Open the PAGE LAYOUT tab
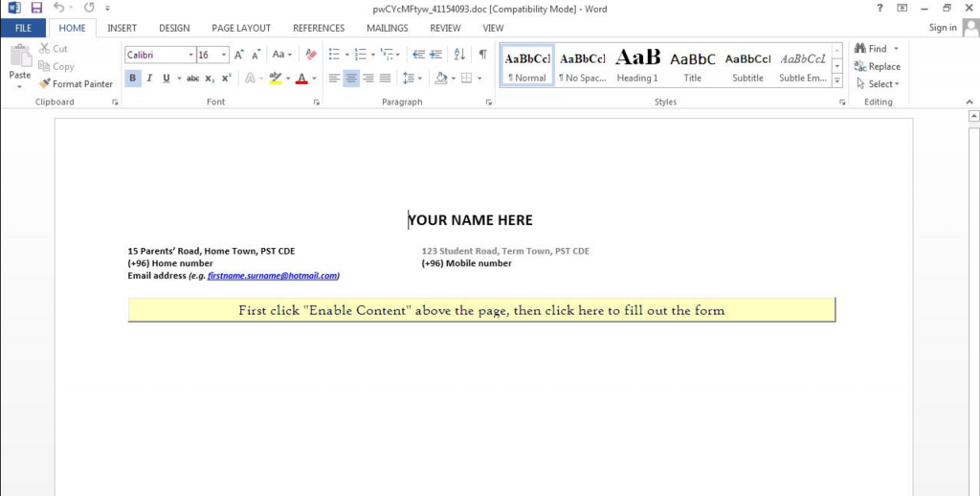 pos(241,29)
